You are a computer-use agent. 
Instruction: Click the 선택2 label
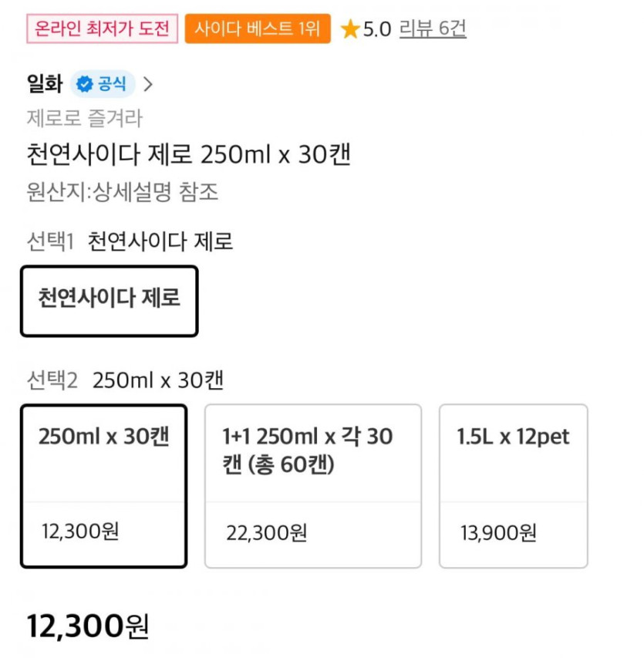[52, 380]
